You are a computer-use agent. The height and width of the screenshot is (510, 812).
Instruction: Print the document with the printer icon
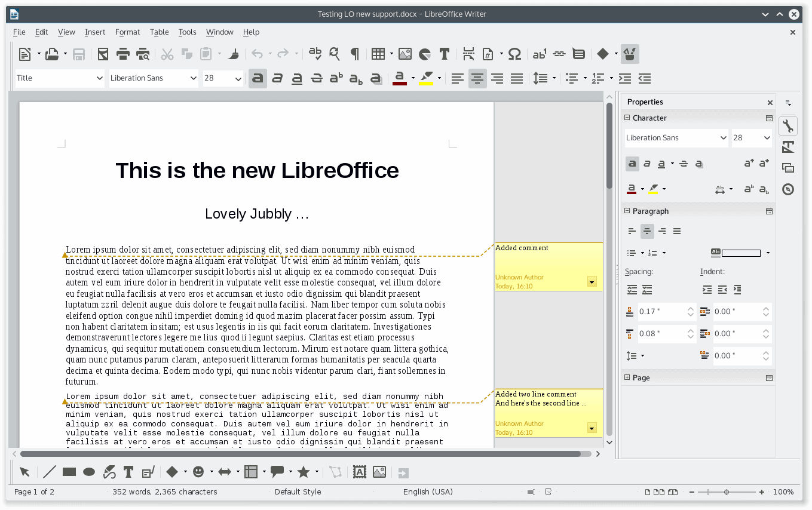click(123, 54)
